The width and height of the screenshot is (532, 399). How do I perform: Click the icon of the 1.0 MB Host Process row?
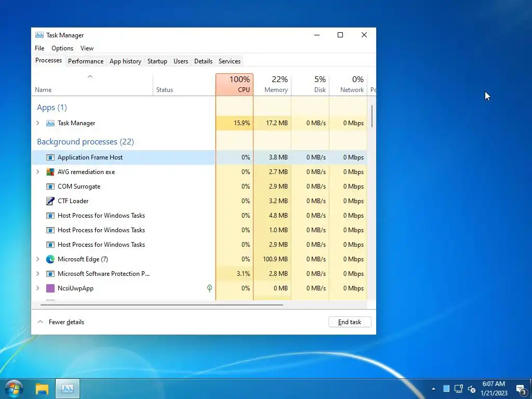(x=50, y=230)
